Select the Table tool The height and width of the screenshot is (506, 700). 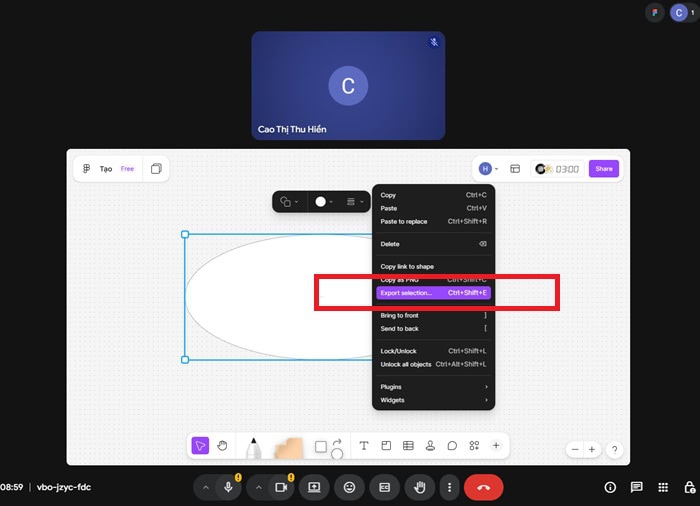(408, 446)
